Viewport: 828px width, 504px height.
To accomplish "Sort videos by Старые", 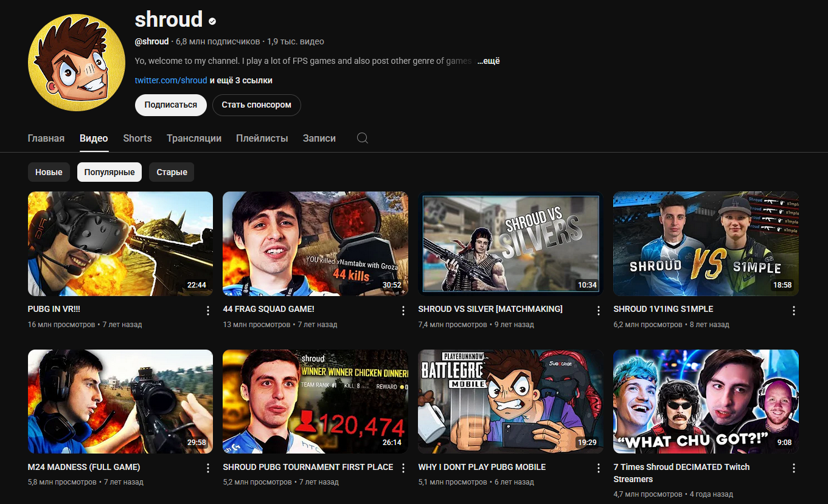I will 172,172.
